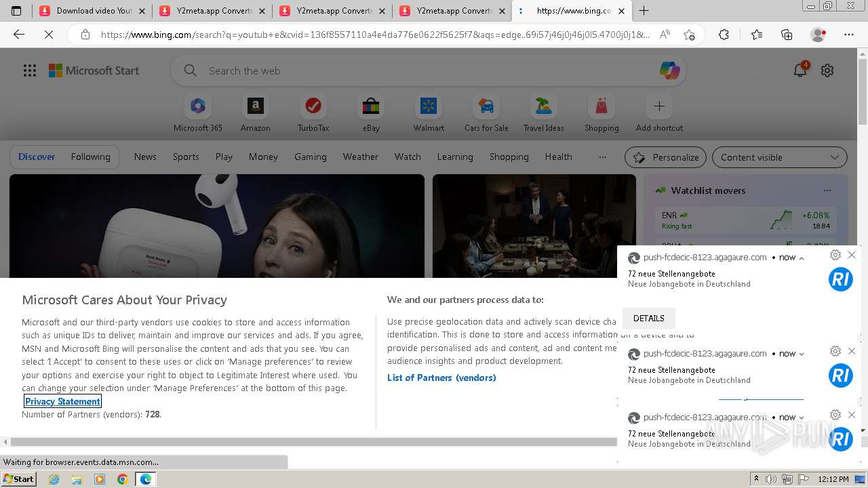Dismiss the first push notification
Viewport: 868px width, 488px height.
852,255
